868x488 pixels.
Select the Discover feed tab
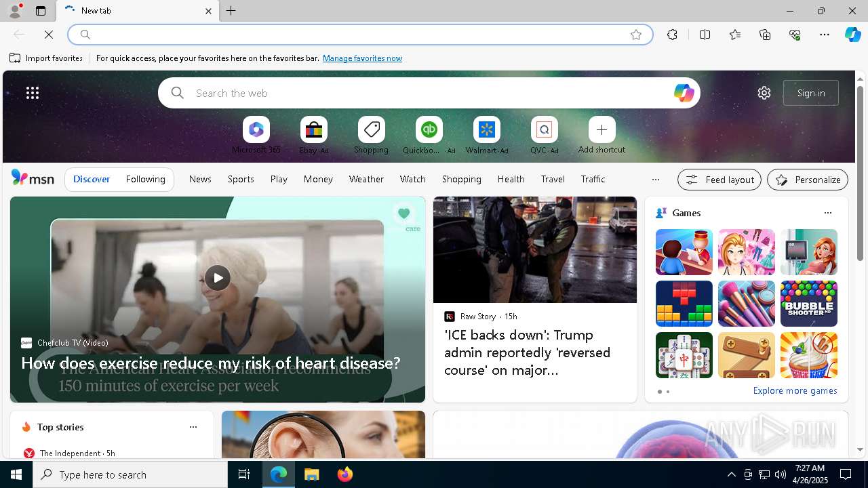click(92, 179)
